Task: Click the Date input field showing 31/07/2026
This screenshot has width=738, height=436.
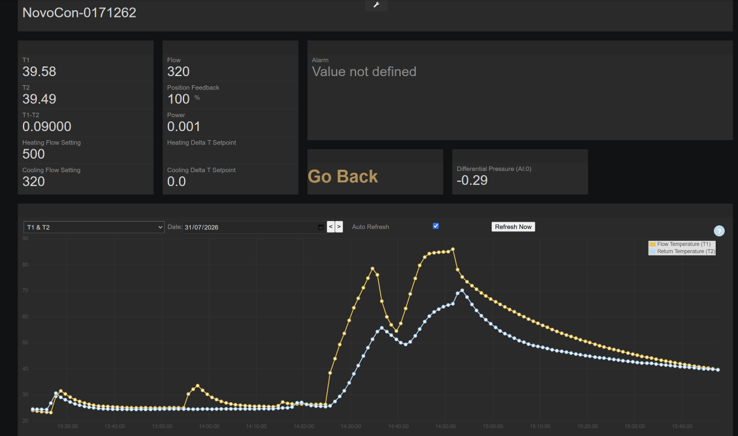Action: 254,227
